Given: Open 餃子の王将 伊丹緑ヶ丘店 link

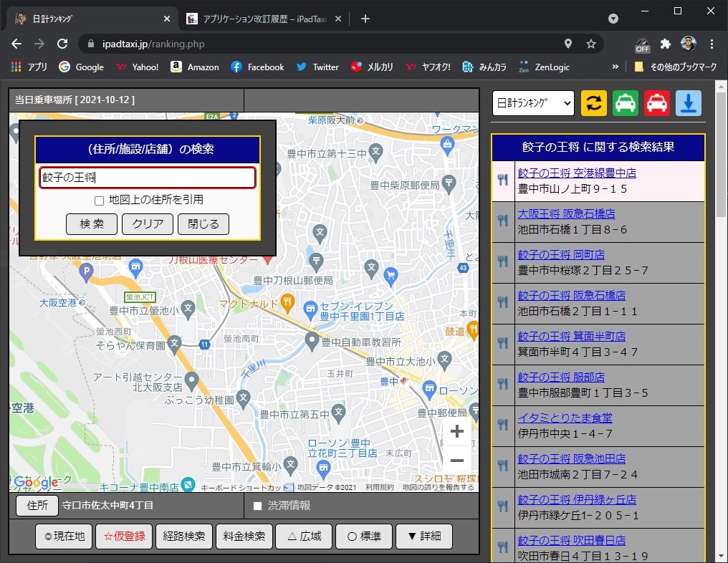Looking at the screenshot, I should 577,500.
